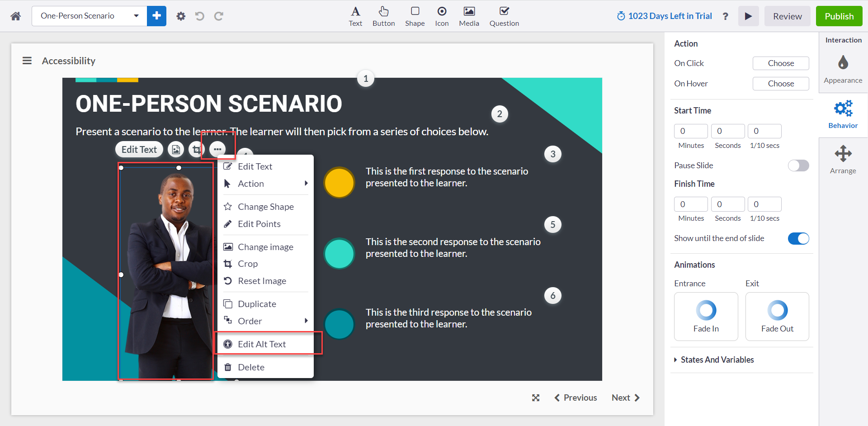Click the Start Time Minutes field

pos(691,131)
